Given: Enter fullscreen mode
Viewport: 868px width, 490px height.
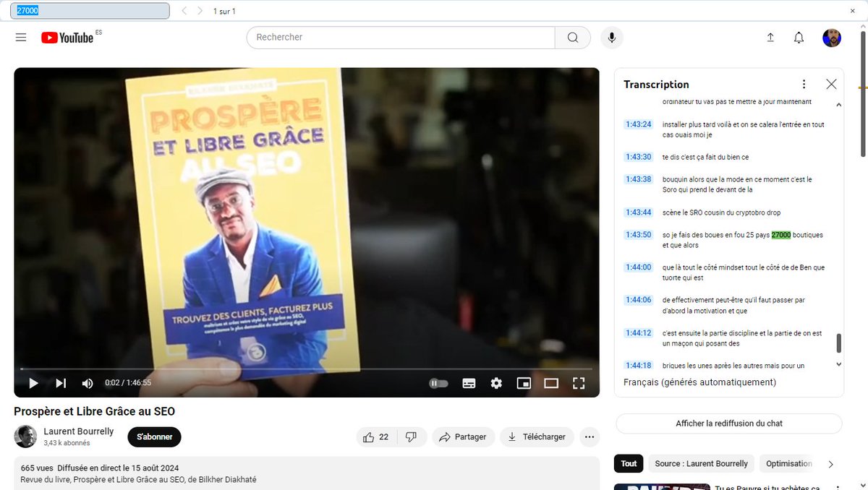Looking at the screenshot, I should 579,383.
